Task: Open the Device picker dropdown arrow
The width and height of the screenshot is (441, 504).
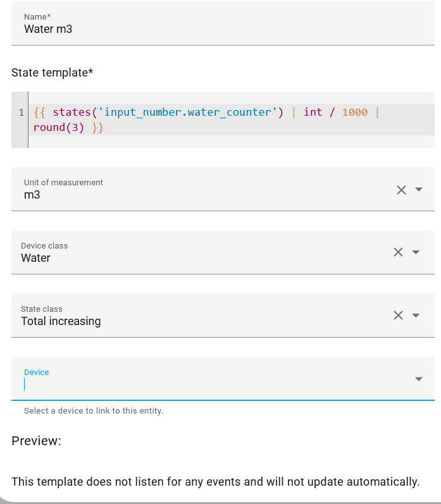Action: click(418, 379)
